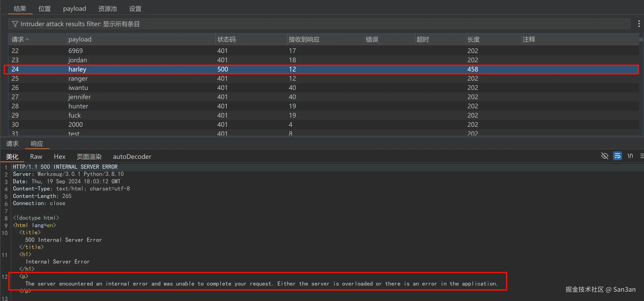Click the funnel filter icon
The width and height of the screenshot is (644, 301).
[x=15, y=24]
